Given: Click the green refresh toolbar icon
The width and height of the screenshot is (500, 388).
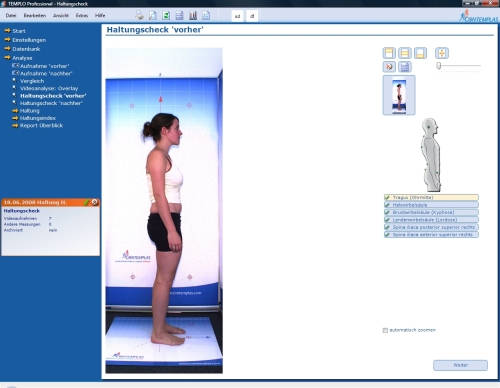Looking at the screenshot, I should pyautogui.click(x=166, y=15).
